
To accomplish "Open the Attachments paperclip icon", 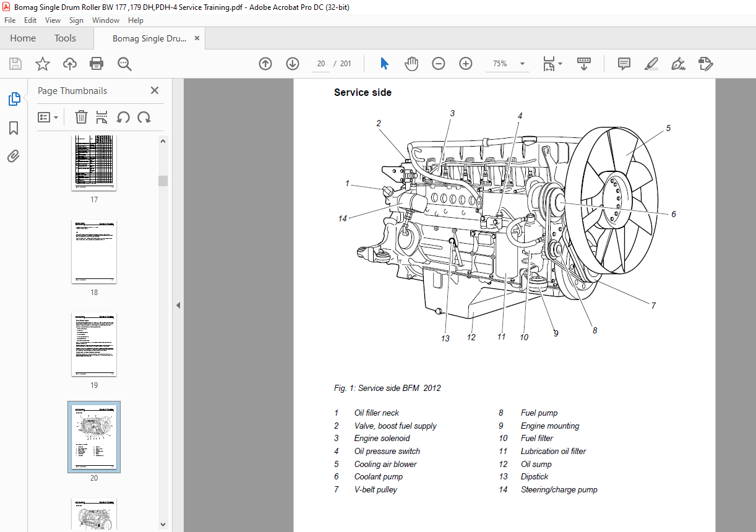I will (14, 157).
